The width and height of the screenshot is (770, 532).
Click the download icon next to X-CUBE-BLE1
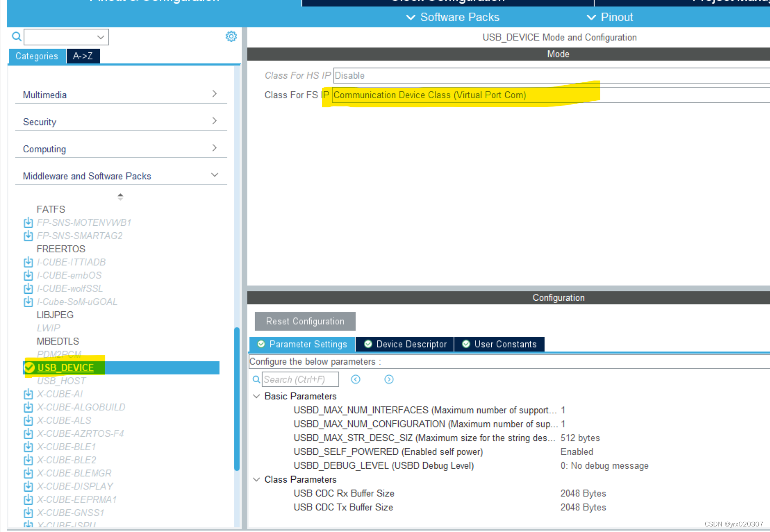28,447
